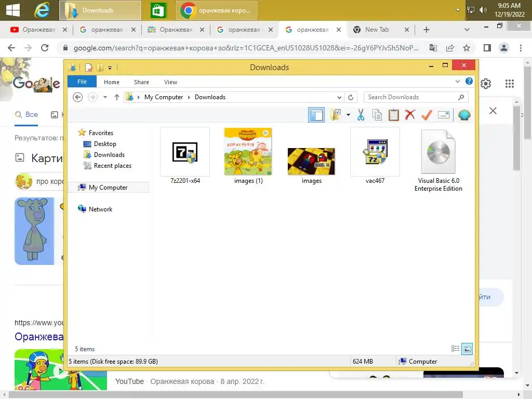The height and width of the screenshot is (399, 532).
Task: Click Explorer forward arrow button
Action: (92, 97)
